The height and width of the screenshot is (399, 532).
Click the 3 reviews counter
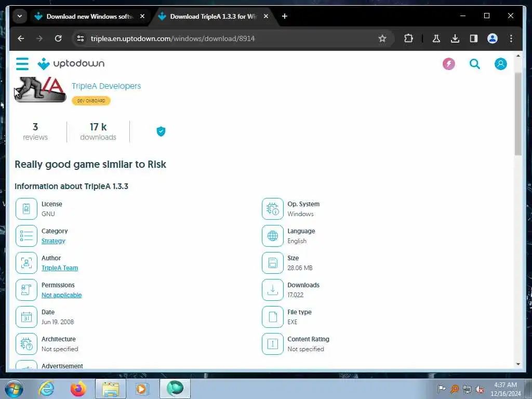coord(35,131)
